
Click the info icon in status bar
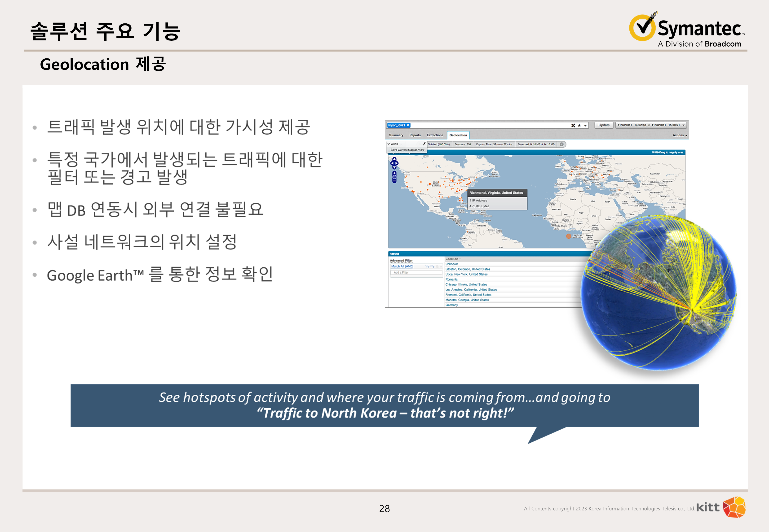click(x=561, y=144)
